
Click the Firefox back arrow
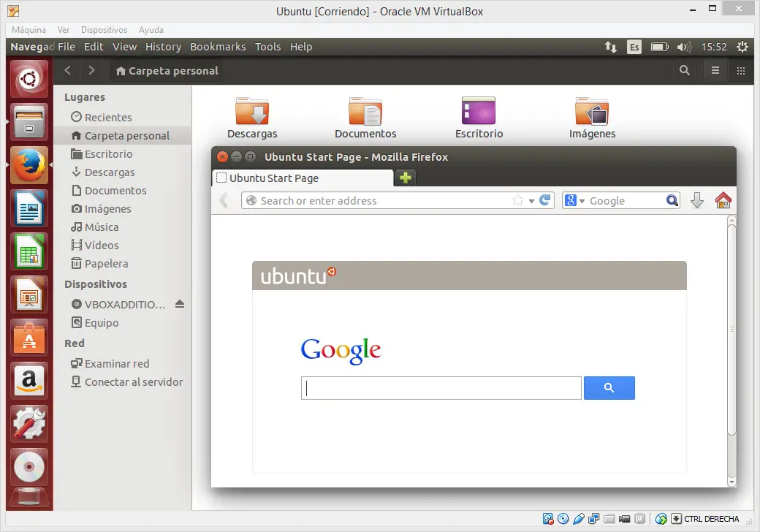pyautogui.click(x=224, y=200)
